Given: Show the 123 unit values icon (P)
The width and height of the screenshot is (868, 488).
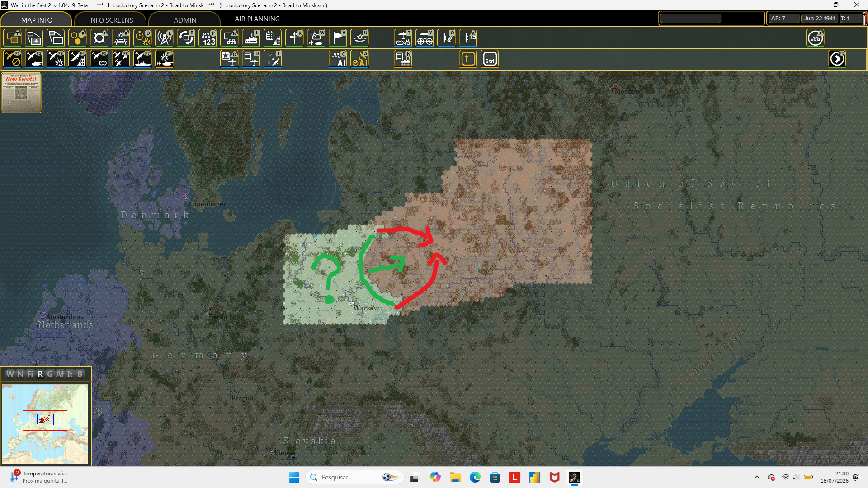Looking at the screenshot, I should tap(208, 38).
